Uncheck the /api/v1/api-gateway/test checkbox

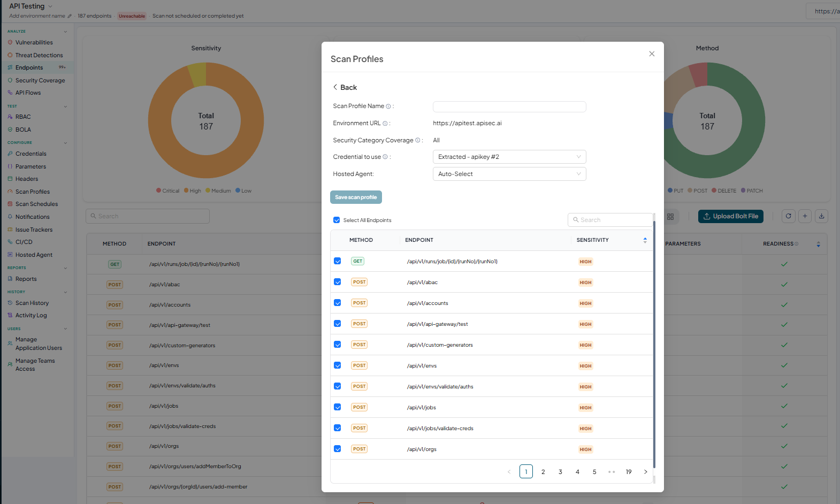pos(337,324)
